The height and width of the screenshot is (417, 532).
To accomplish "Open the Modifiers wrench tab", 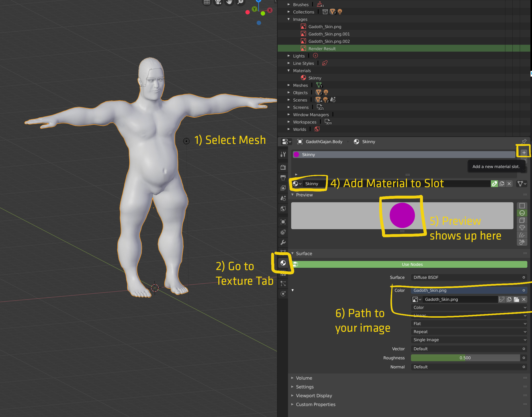I will pyautogui.click(x=283, y=242).
